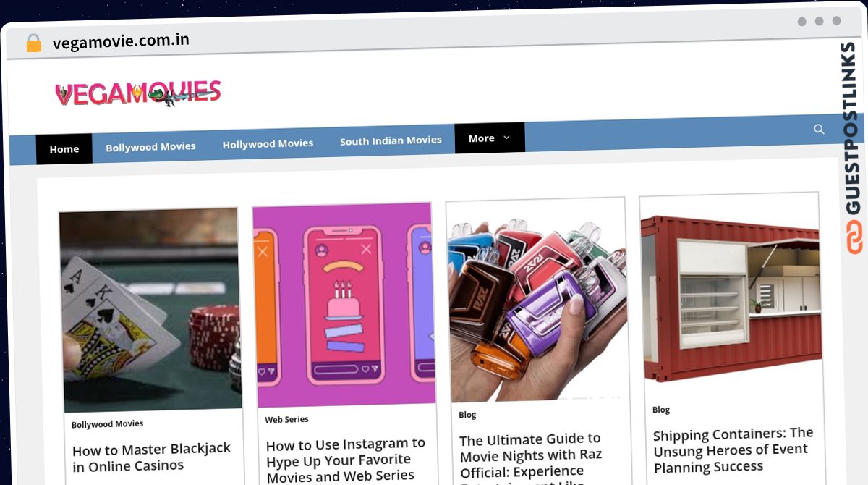Screen dimensions: 868x485
Task: Click the search magnifier icon
Action: (x=819, y=129)
